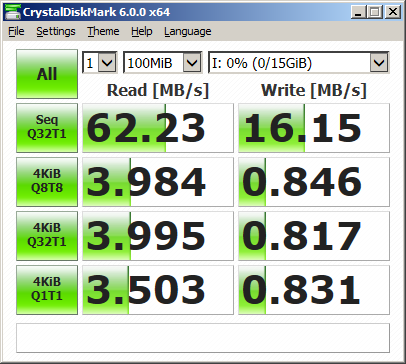
Task: Run the 4KiB Q8T8 benchmark
Action: pos(47,182)
